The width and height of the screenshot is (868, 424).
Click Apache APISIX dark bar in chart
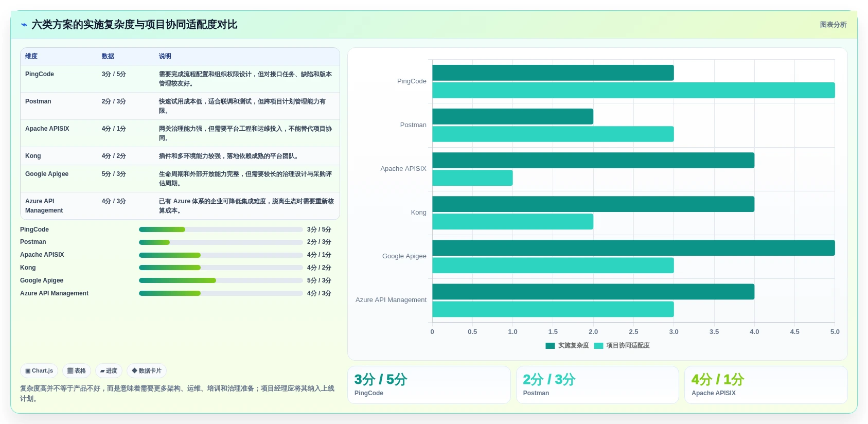(593, 160)
